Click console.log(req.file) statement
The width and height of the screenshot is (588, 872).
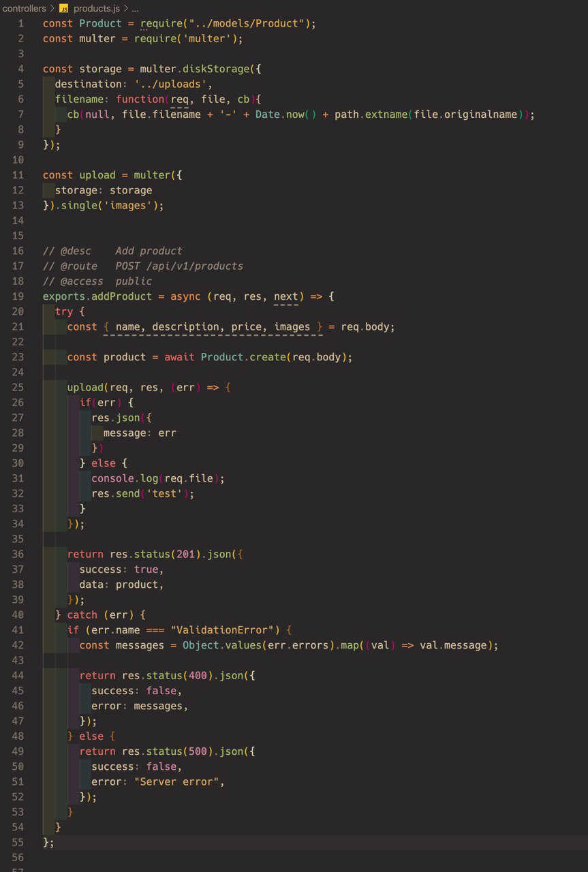158,478
